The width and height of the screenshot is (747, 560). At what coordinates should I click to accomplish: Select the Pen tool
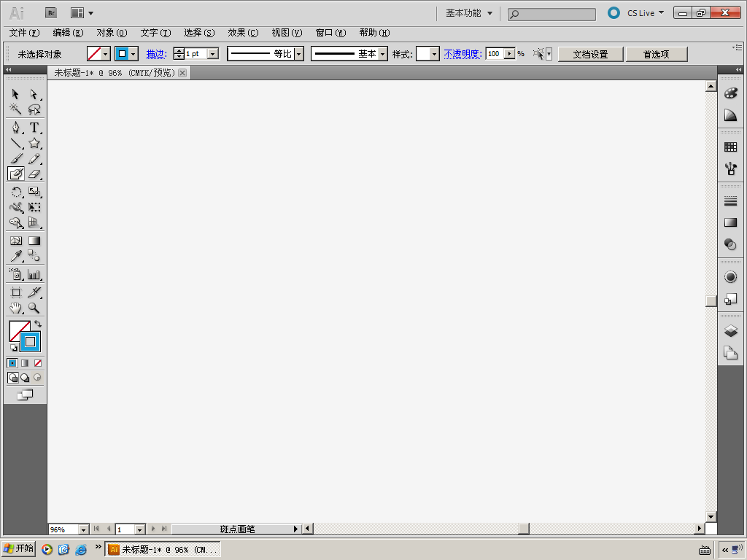click(16, 128)
